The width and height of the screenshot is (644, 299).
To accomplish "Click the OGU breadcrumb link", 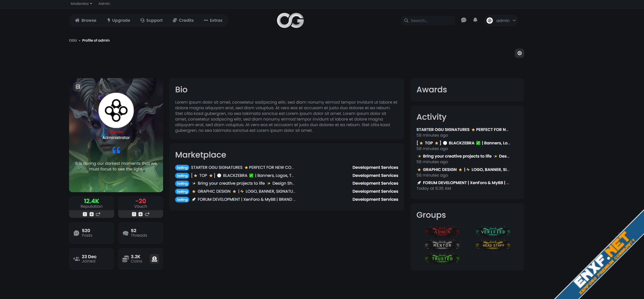I will [73, 40].
